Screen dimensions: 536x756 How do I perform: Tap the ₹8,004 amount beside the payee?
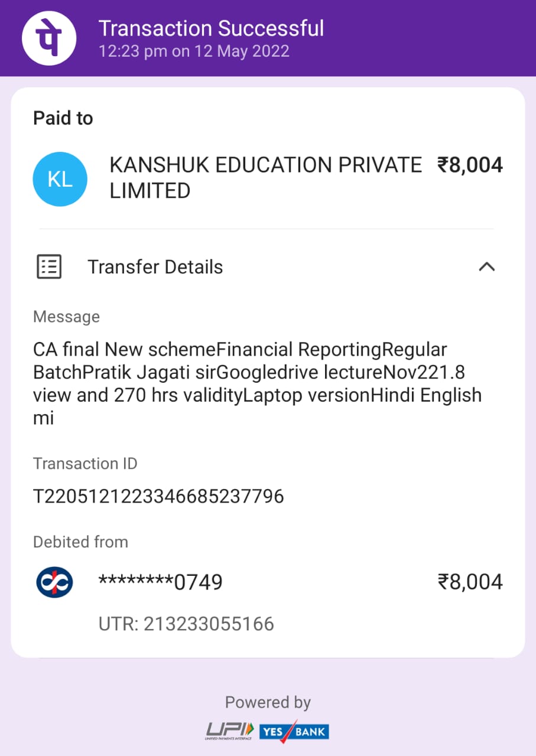pos(470,165)
